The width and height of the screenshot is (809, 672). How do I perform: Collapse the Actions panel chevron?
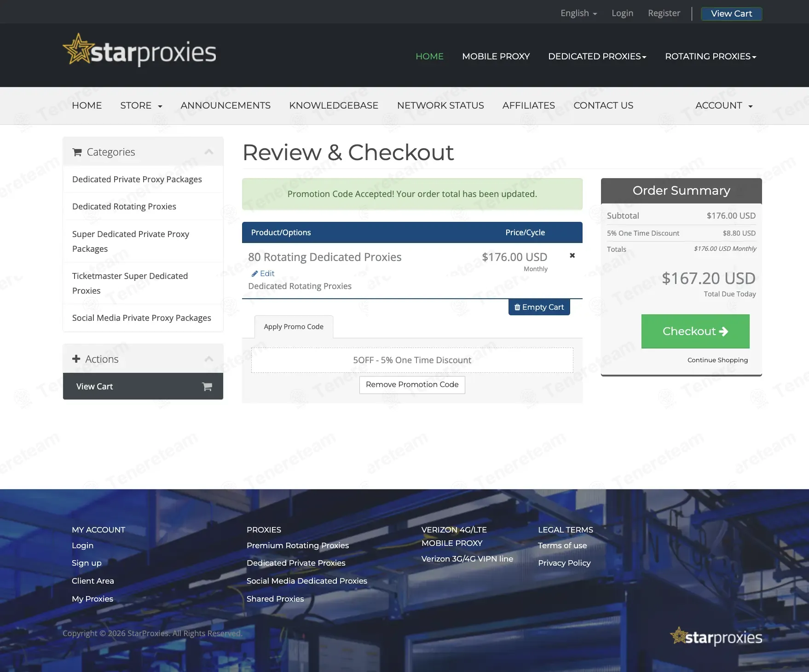pyautogui.click(x=209, y=359)
